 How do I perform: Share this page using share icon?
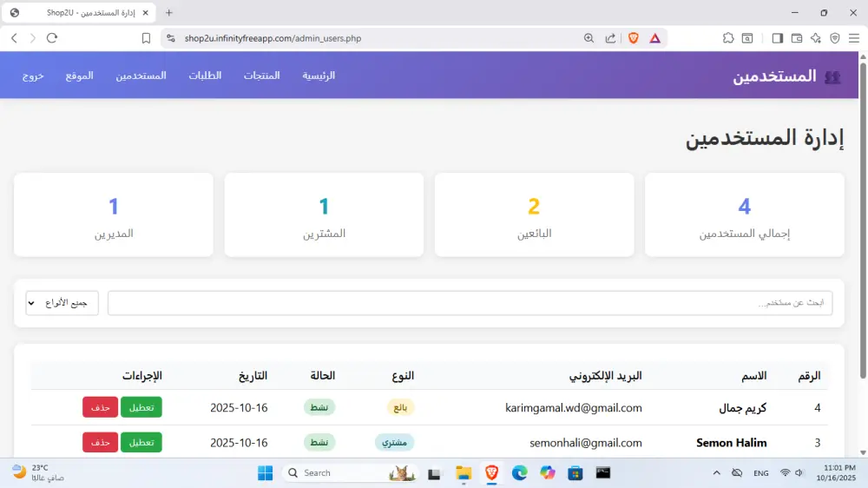tap(610, 38)
